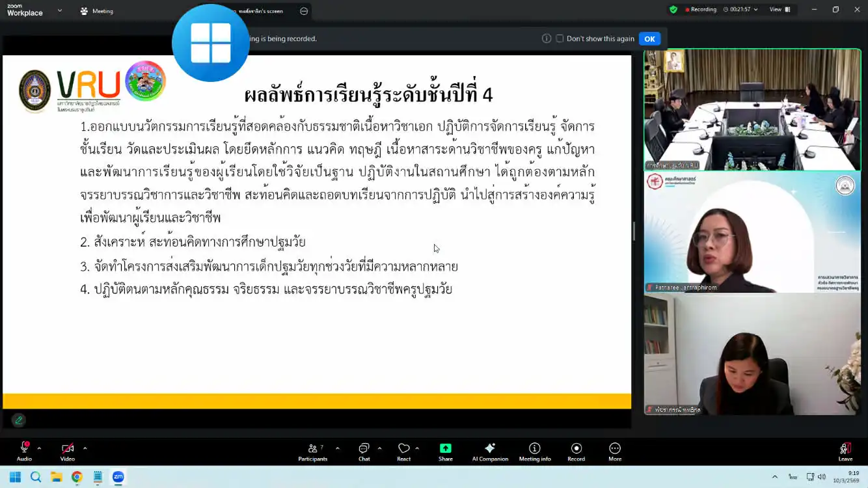This screenshot has width=868, height=488.
Task: Expand the audio options arrow
Action: 39,448
